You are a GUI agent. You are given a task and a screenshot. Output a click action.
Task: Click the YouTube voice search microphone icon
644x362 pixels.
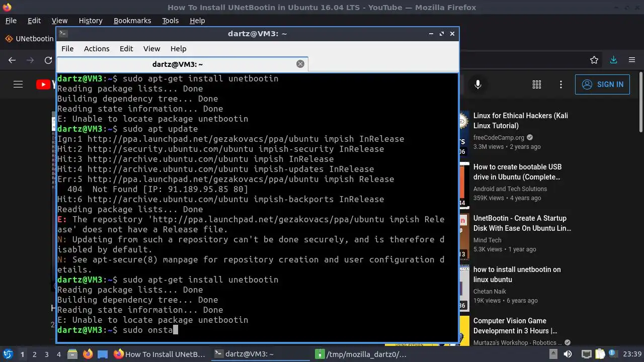click(x=478, y=84)
